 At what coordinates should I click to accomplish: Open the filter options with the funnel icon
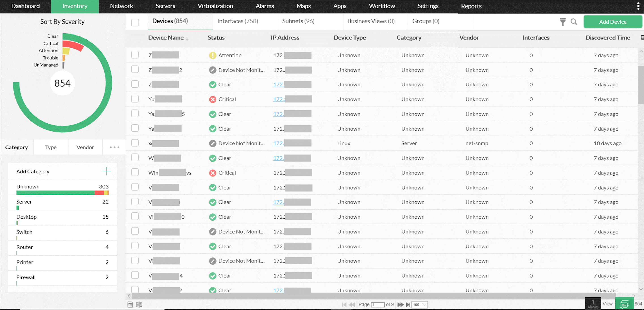(562, 22)
